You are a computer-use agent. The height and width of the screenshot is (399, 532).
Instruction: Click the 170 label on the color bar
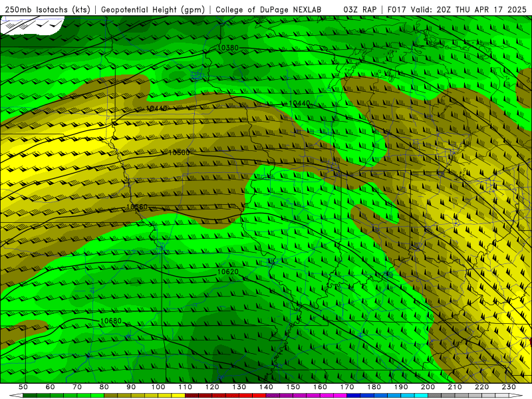(347, 387)
